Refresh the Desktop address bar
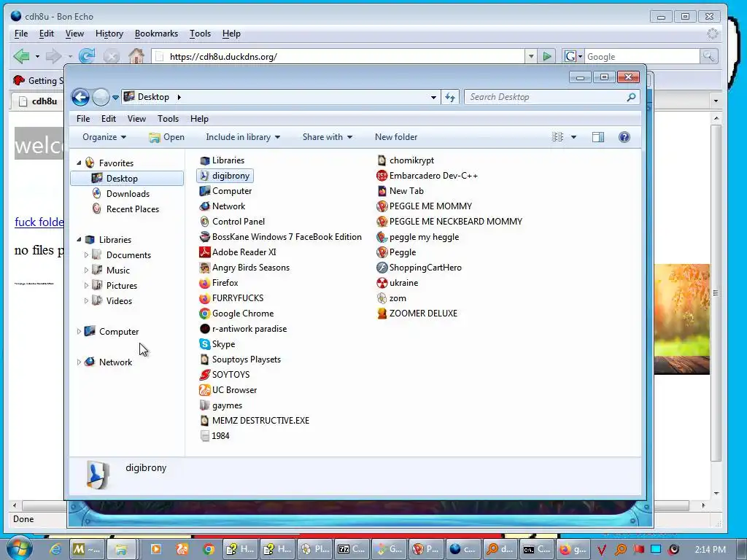The image size is (747, 560). click(x=450, y=97)
